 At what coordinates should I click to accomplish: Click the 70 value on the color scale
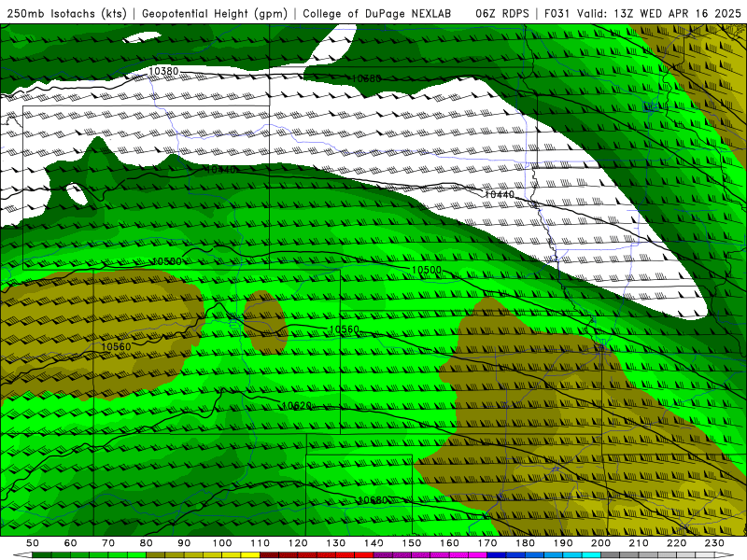coord(108,543)
